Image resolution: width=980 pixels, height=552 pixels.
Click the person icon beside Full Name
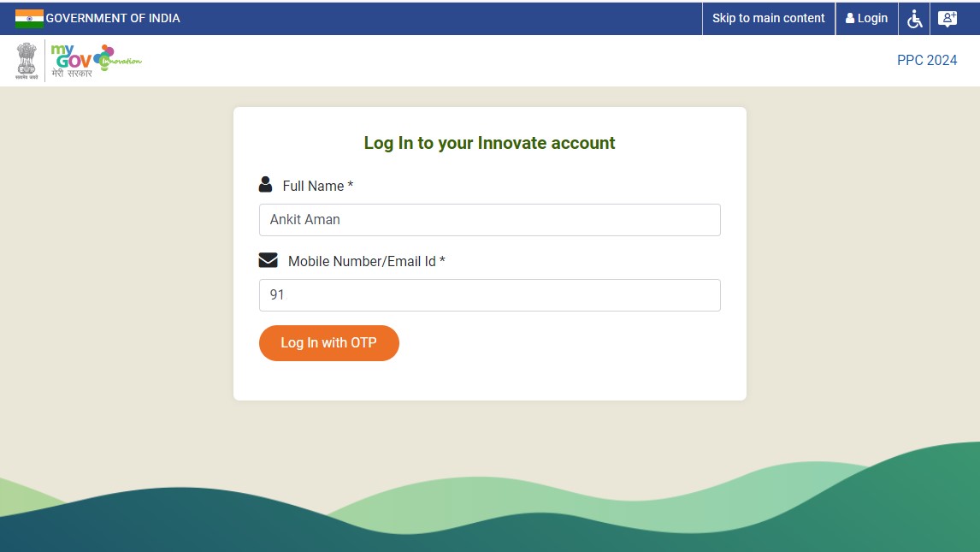click(265, 185)
